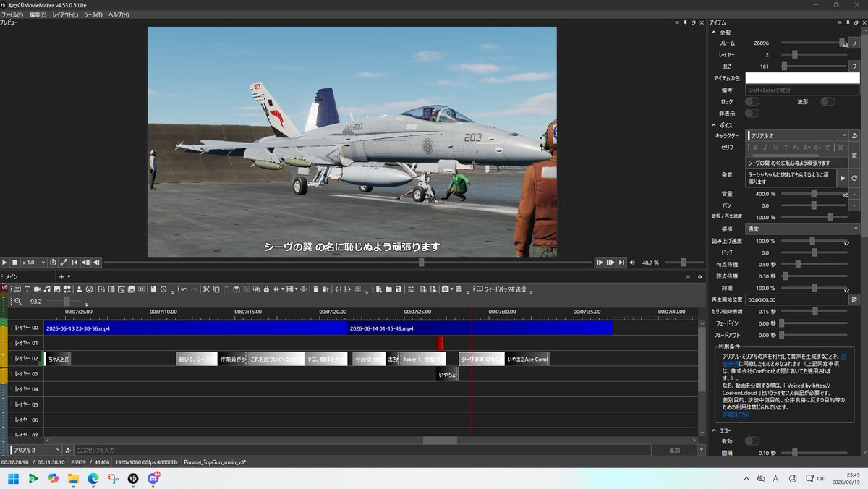This screenshot has width=868, height=489.
Task: Click the speaker icon beside 48.7 %
Action: pyautogui.click(x=632, y=262)
